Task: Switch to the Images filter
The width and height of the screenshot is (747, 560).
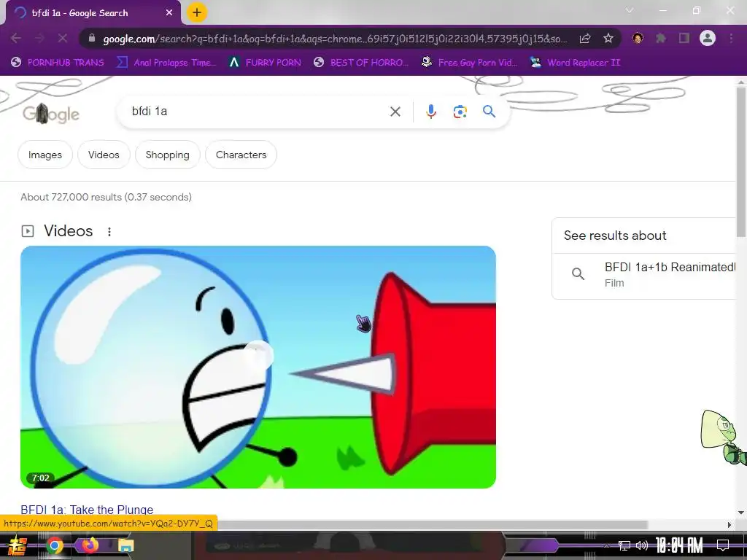Action: 44,155
